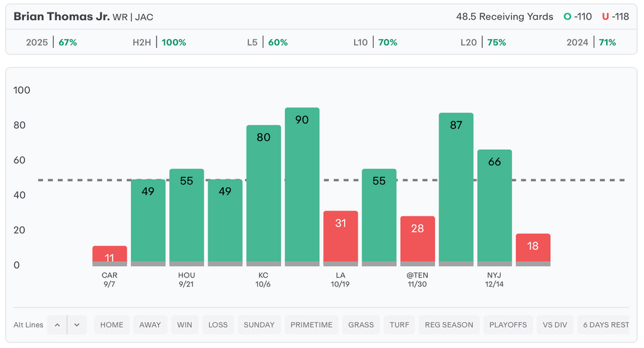Apply the GRASS surface filter
The width and height of the screenshot is (644, 348).
coord(362,325)
